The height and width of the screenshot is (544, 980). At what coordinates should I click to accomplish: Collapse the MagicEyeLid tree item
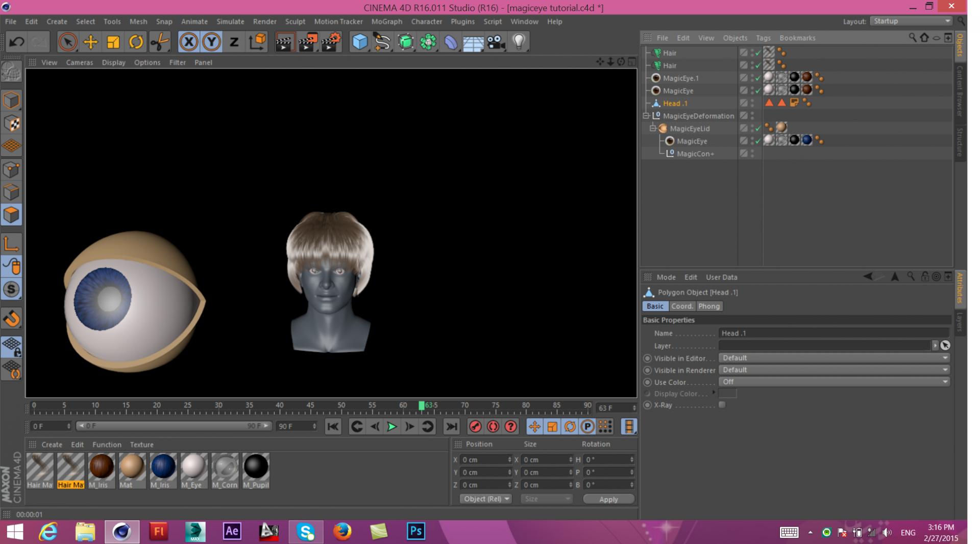point(653,129)
